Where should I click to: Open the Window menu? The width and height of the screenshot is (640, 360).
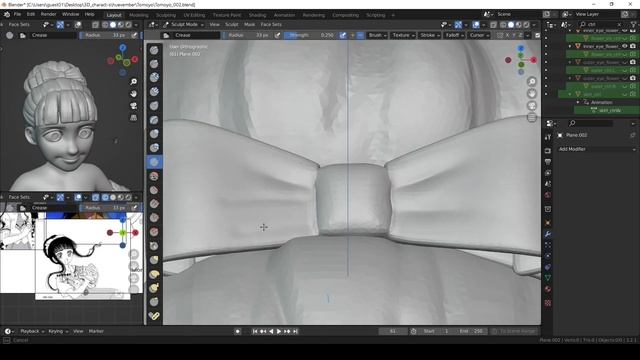70,14
